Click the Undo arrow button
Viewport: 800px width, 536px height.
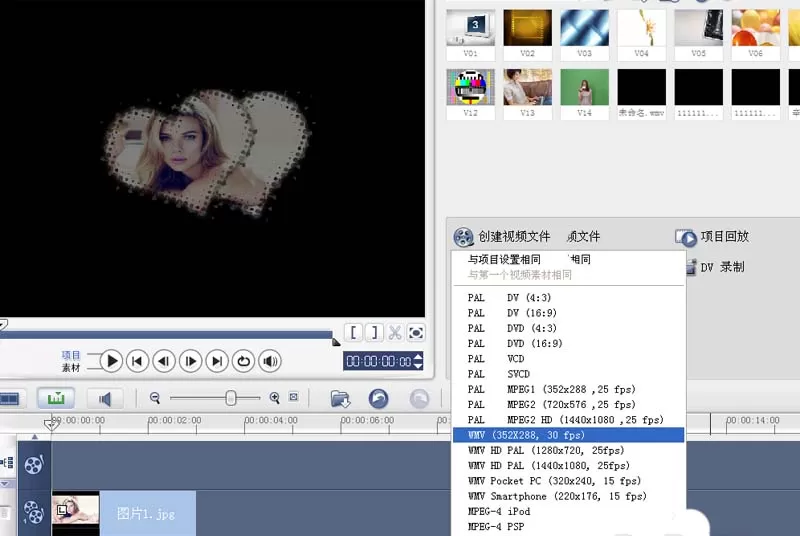coord(379,398)
